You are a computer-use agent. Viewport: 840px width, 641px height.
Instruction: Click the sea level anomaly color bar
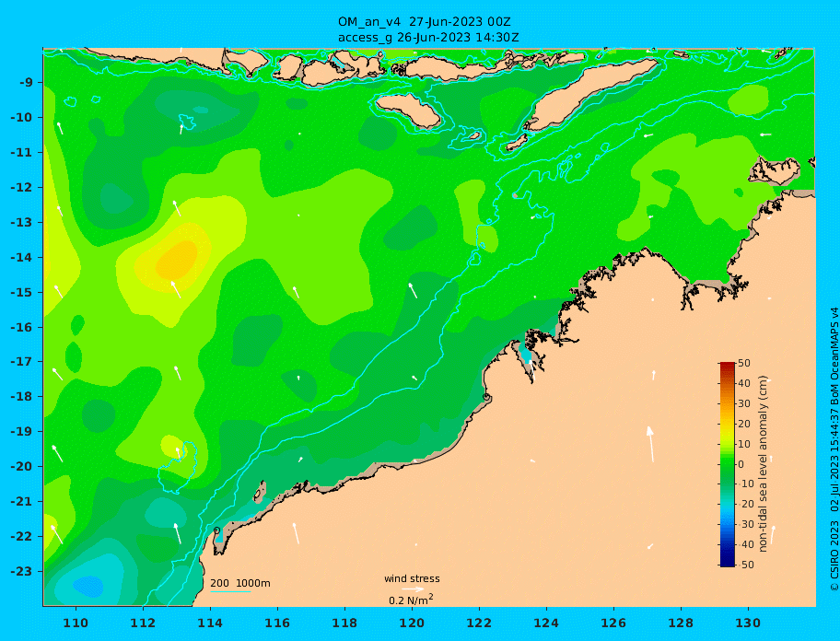click(728, 464)
